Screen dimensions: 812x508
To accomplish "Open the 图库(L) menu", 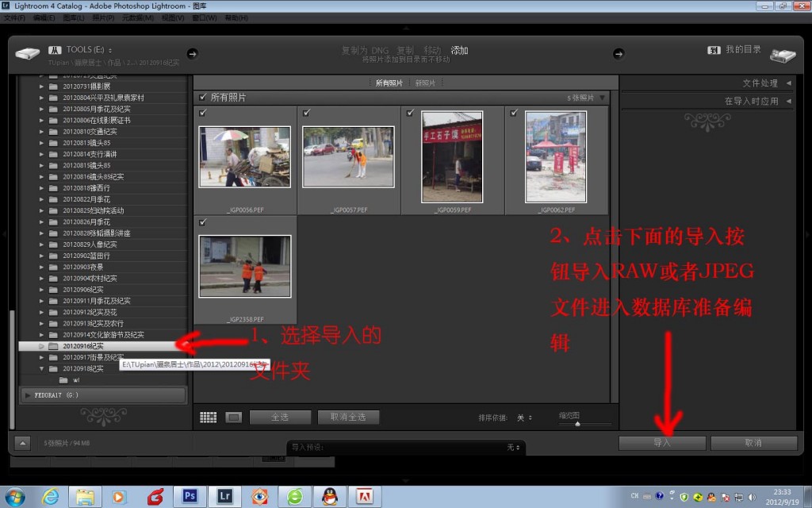I will coord(74,18).
